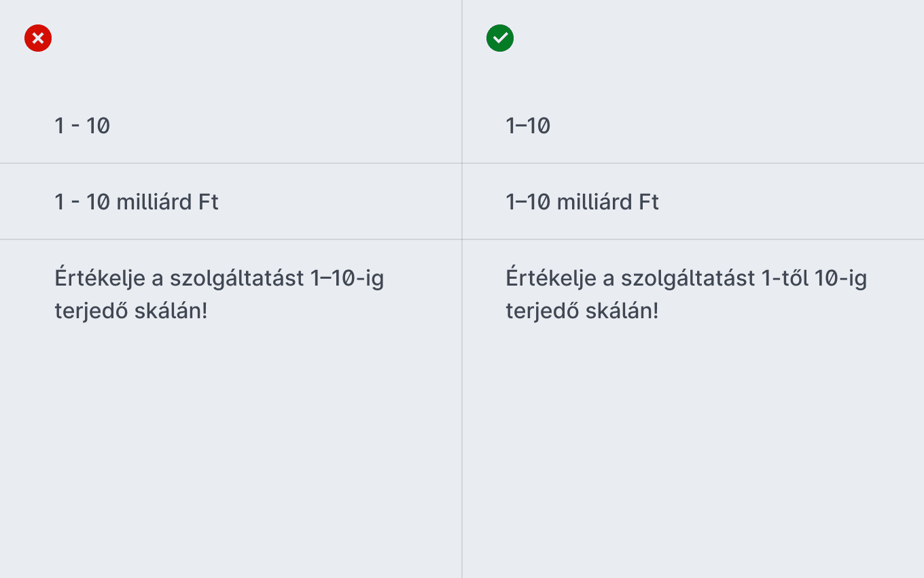Select the correct '1–10' text without spaces
The height and width of the screenshot is (578, 924).
tap(528, 126)
